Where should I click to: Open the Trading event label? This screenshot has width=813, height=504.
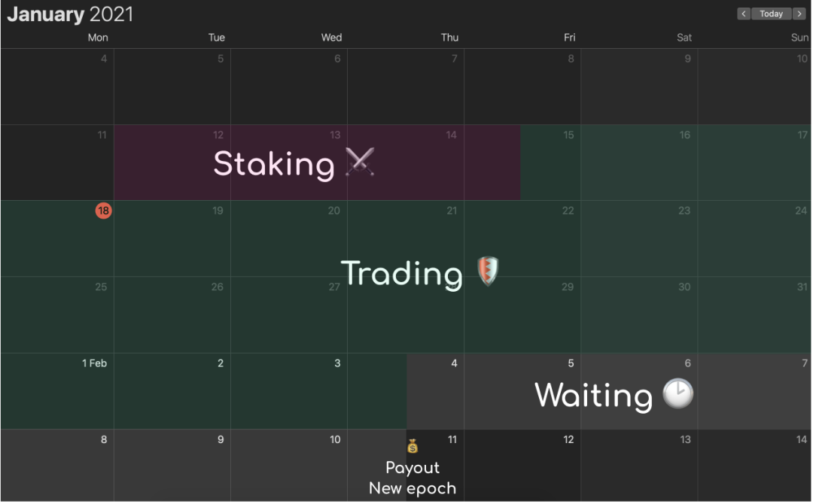tap(401, 274)
